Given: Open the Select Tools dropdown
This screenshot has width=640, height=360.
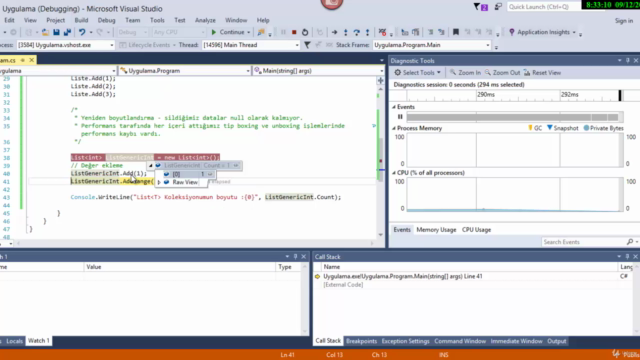Looking at the screenshot, I should click(x=439, y=73).
